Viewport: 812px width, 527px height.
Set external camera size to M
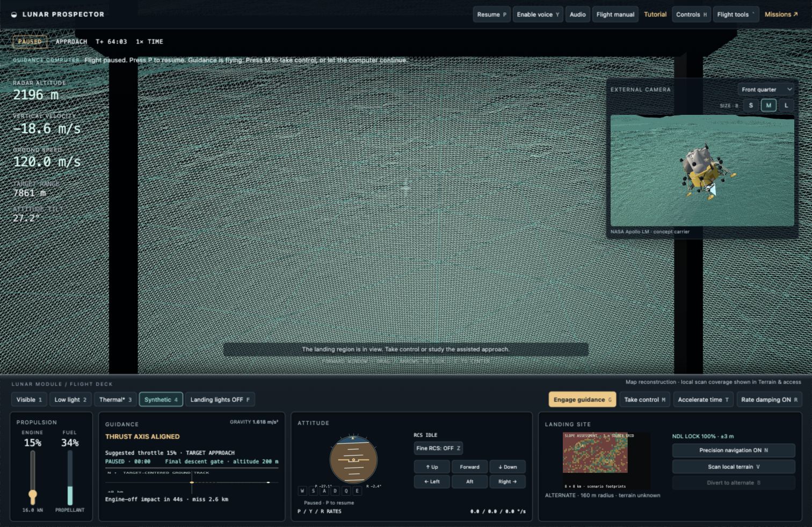769,105
